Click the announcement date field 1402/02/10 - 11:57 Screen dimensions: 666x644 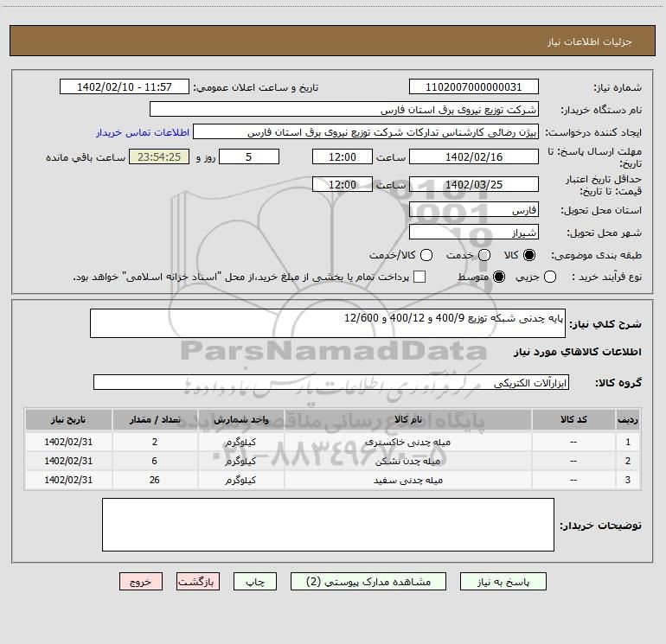click(x=125, y=86)
